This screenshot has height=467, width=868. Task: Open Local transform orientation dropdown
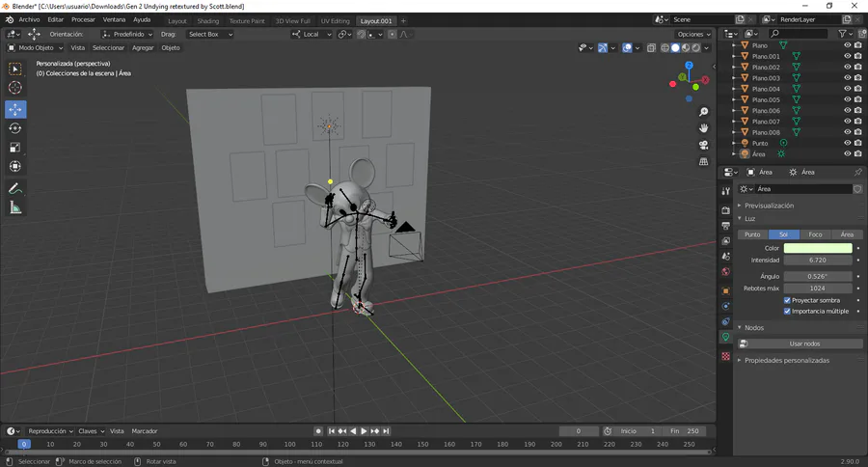[x=312, y=35]
